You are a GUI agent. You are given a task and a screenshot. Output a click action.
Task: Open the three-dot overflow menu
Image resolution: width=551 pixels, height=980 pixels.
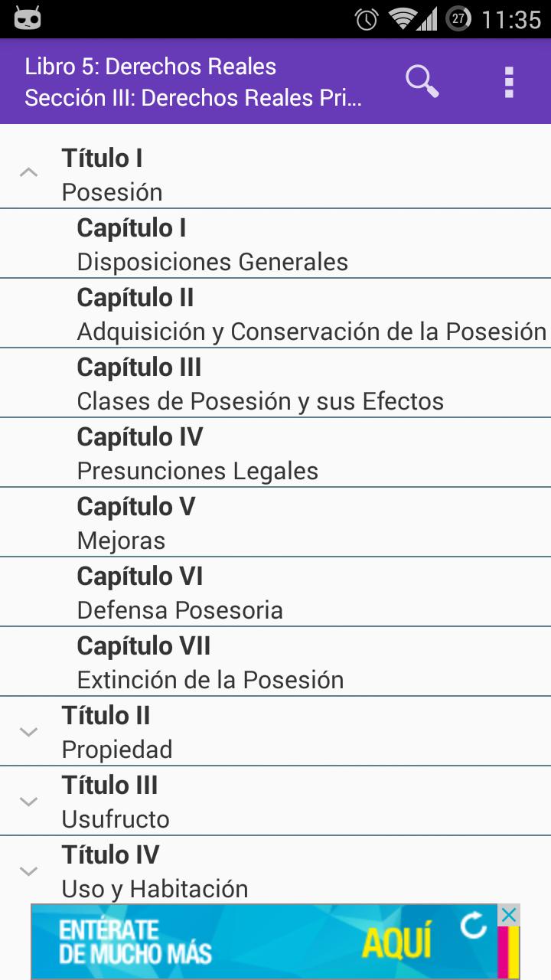(x=509, y=82)
